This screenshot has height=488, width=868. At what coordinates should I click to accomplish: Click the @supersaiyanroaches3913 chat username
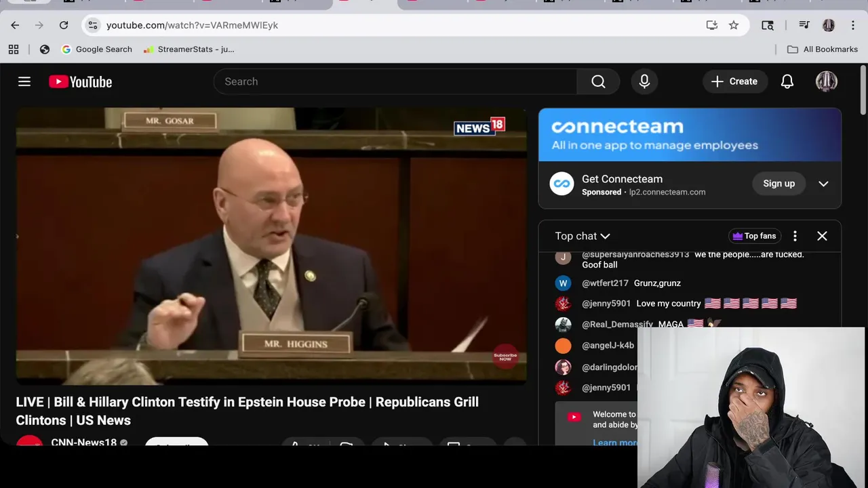tap(635, 255)
